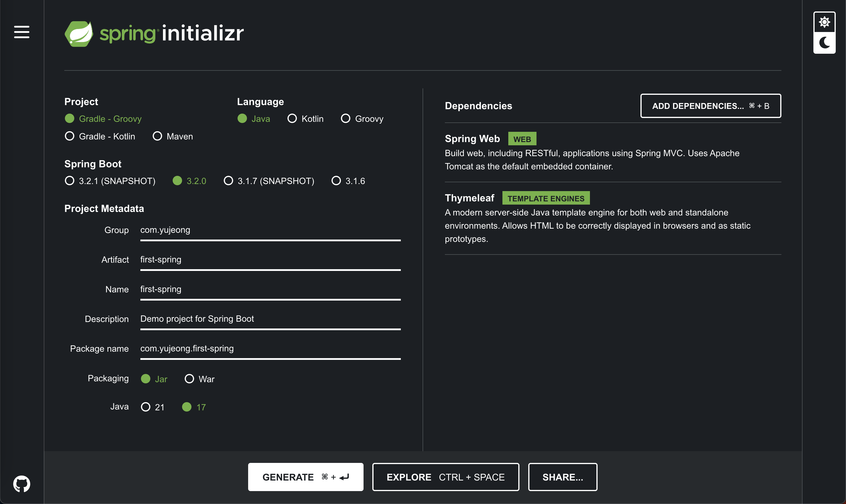
Task: Click the GitHub icon in the sidebar
Action: point(21,484)
